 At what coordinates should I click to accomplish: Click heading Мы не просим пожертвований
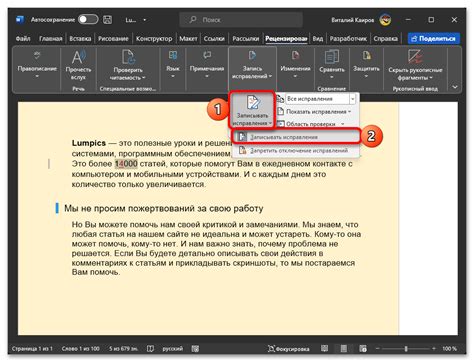(164, 209)
